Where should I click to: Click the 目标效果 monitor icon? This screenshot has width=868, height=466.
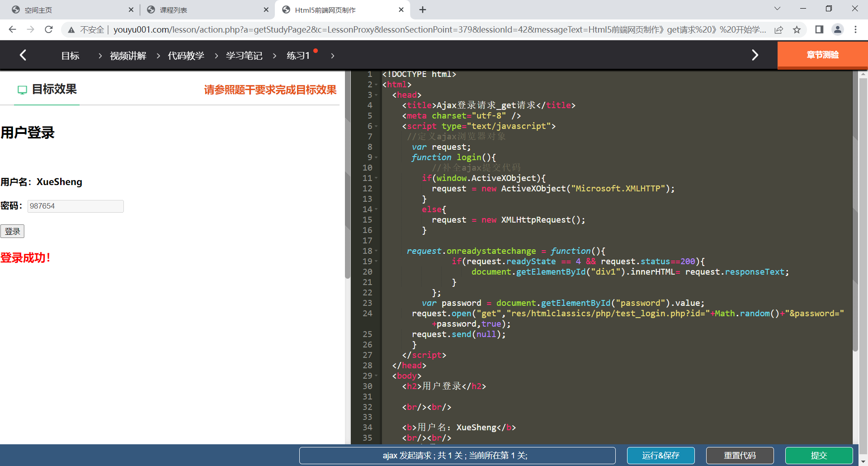22,90
